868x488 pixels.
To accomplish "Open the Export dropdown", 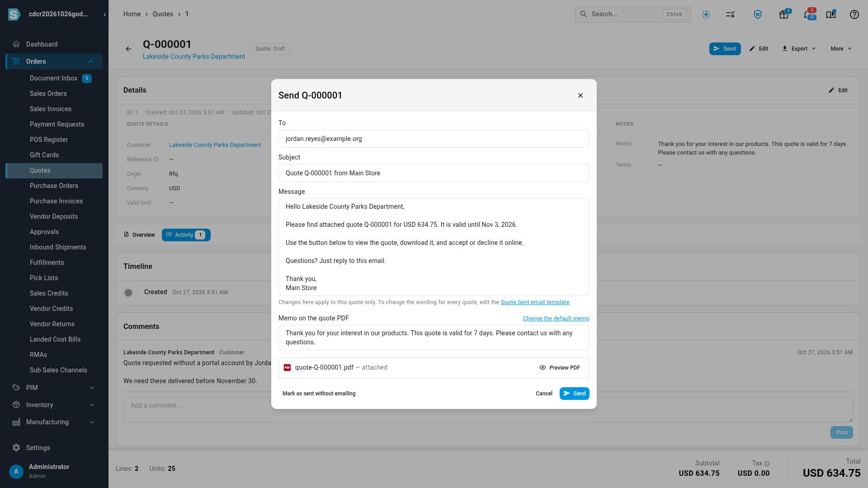I will click(799, 49).
